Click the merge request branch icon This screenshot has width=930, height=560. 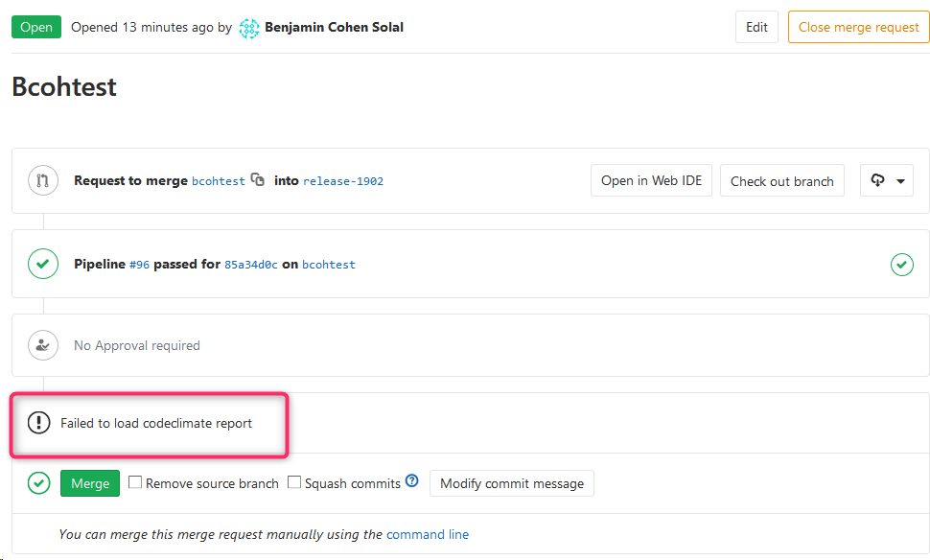click(43, 180)
